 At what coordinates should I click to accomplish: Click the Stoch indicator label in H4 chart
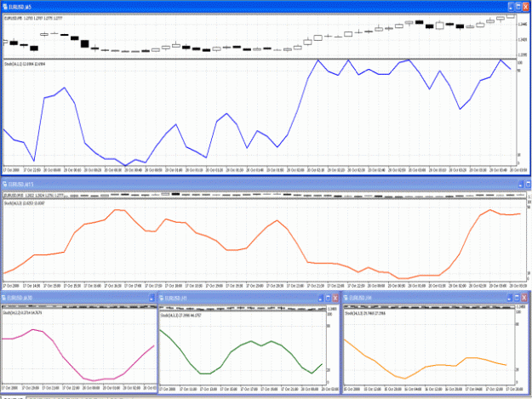(365, 313)
